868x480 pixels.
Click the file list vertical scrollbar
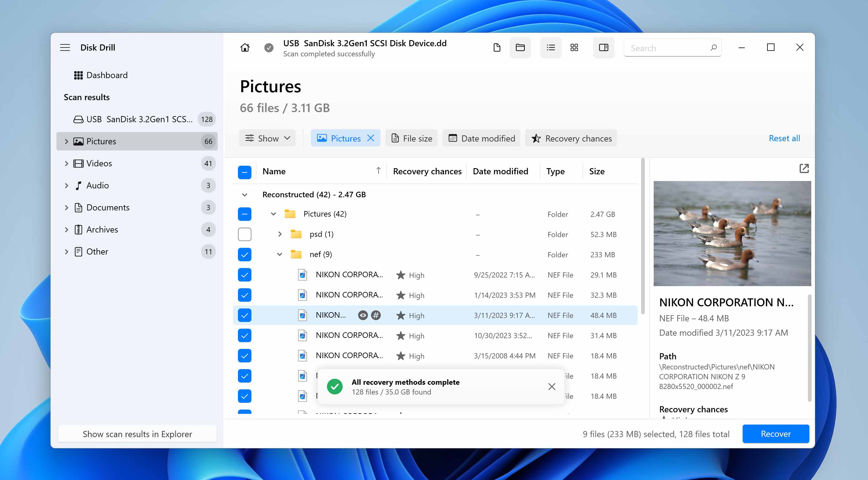pyautogui.click(x=643, y=236)
